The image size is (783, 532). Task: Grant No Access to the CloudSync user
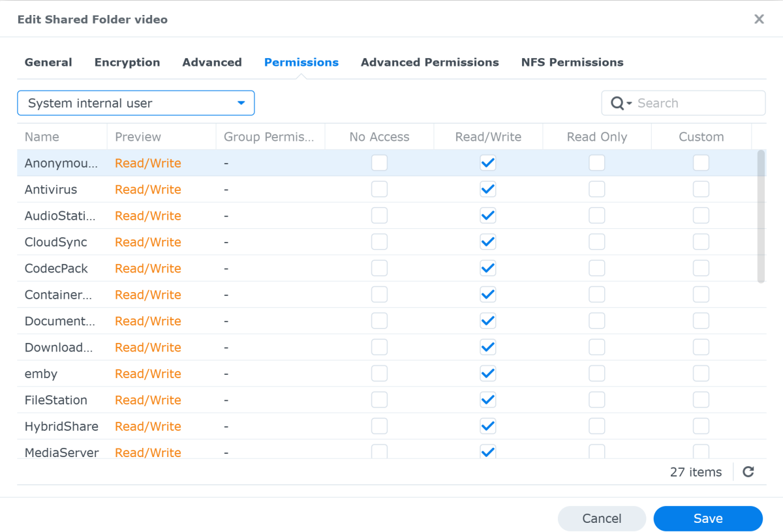coord(379,241)
